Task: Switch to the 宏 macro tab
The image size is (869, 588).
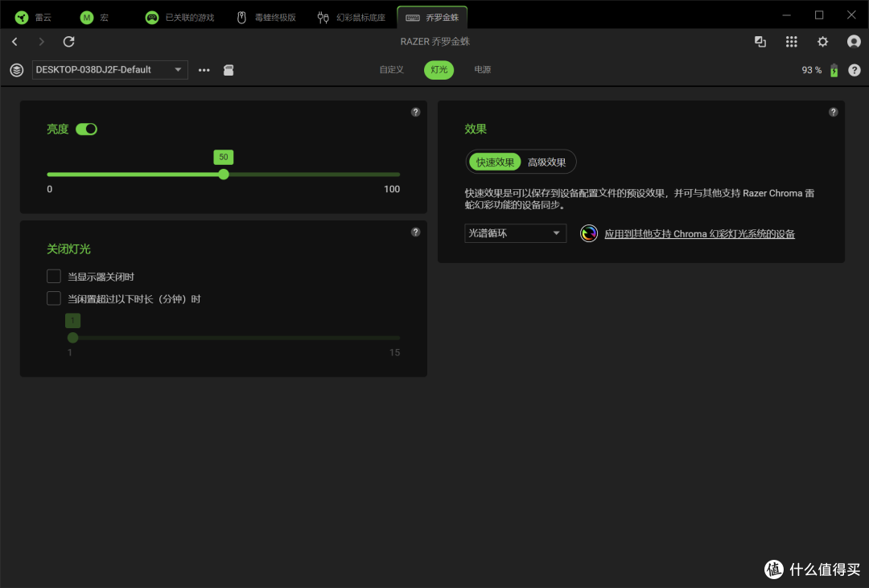Action: point(94,17)
